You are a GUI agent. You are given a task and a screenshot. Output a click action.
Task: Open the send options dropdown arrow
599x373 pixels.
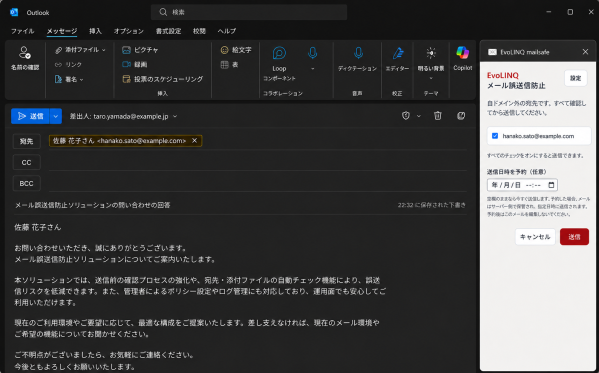coord(55,116)
